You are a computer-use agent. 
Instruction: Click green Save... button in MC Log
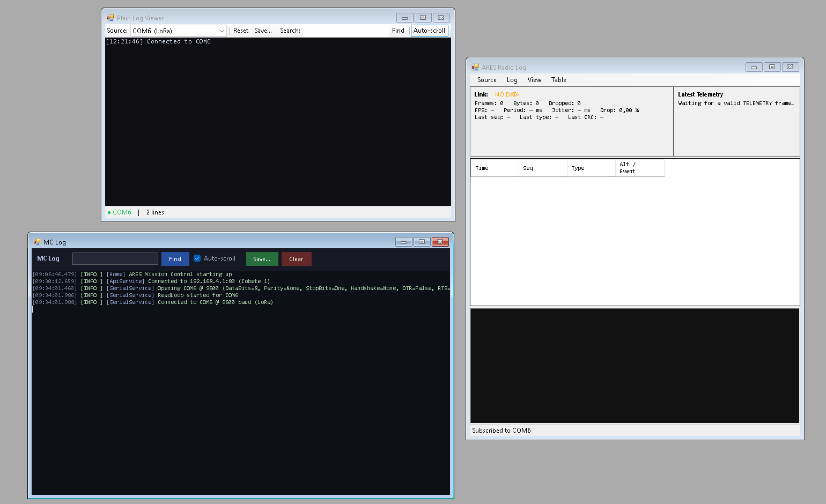[262, 258]
